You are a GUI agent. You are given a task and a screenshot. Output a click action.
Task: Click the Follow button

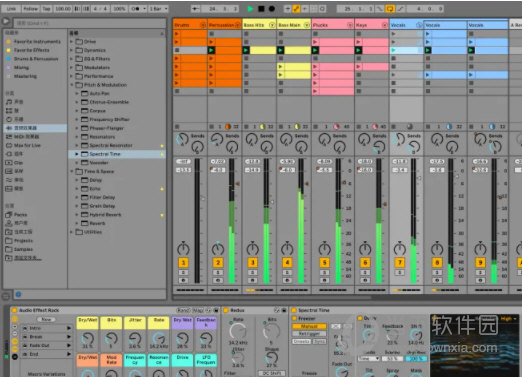point(30,9)
